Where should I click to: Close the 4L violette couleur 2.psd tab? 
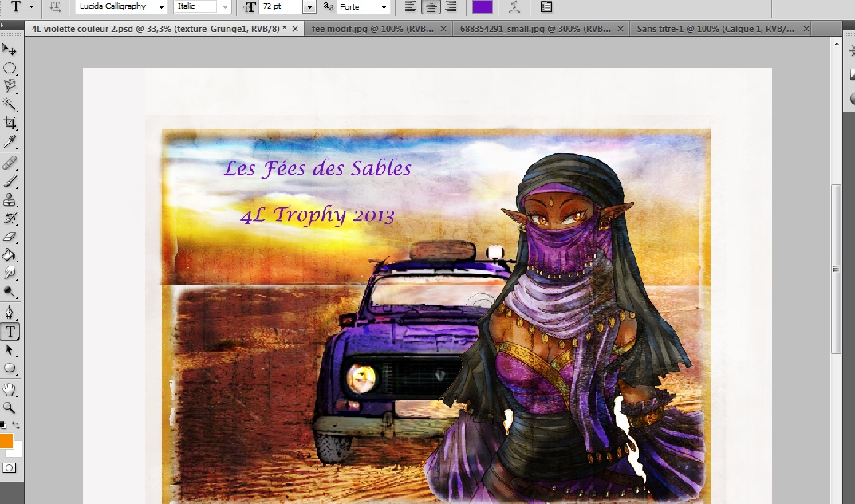295,29
